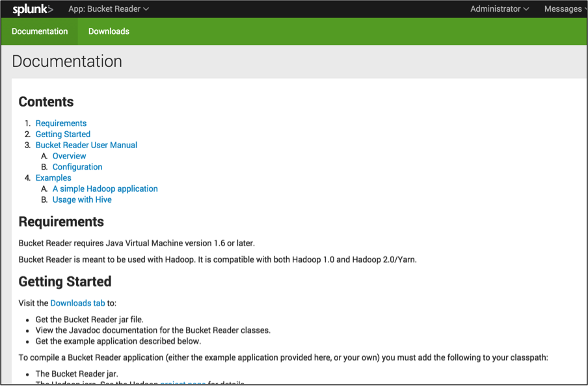Click the Hadoop 1.0 compatibility sentence
This screenshot has width=588, height=386.
[217, 259]
